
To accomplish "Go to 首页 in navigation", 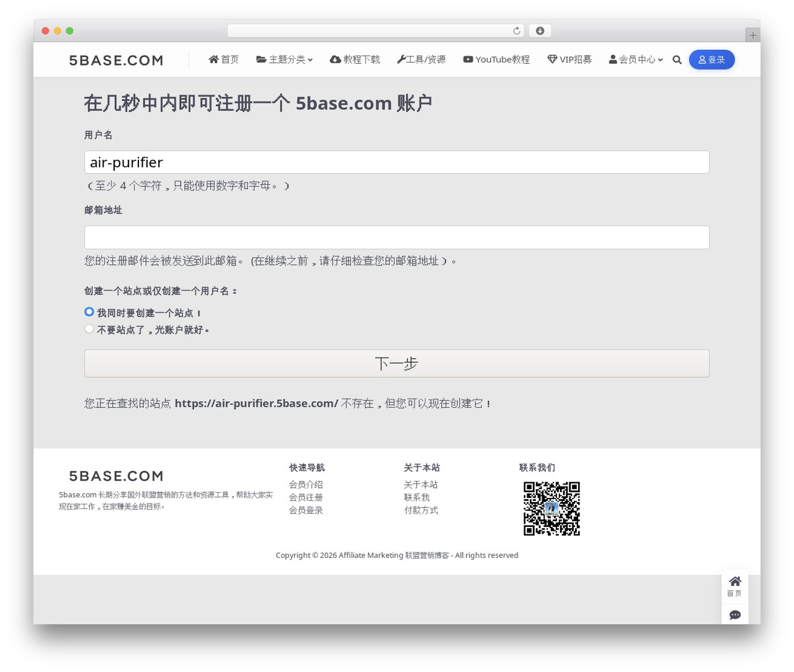I will (x=223, y=60).
